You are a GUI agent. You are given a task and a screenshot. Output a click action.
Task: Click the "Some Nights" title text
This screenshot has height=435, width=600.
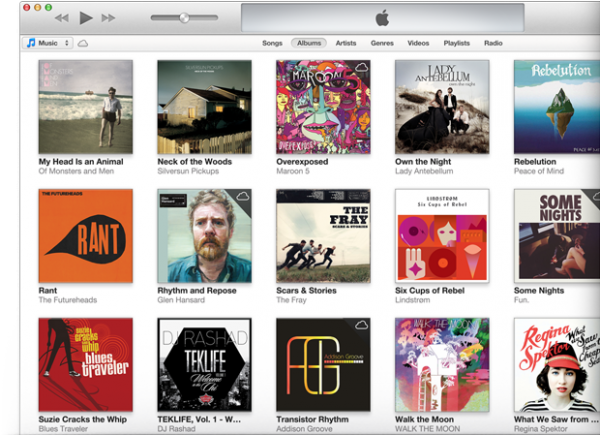539,291
